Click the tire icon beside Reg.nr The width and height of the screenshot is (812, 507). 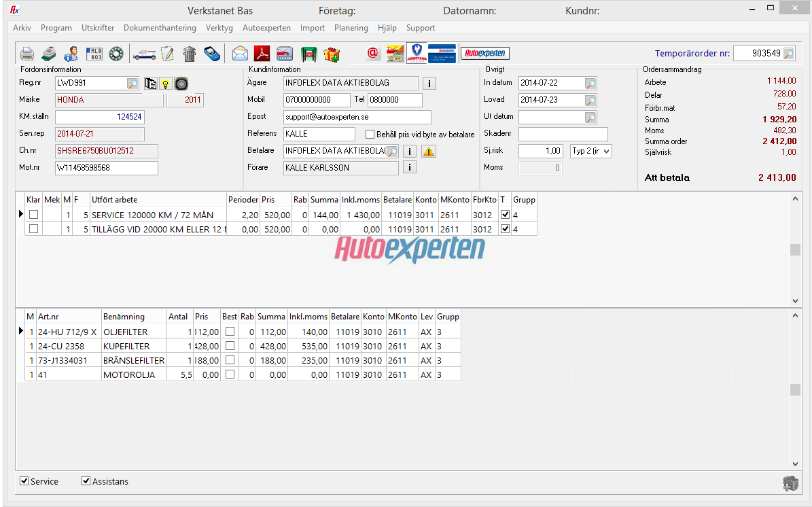(181, 84)
